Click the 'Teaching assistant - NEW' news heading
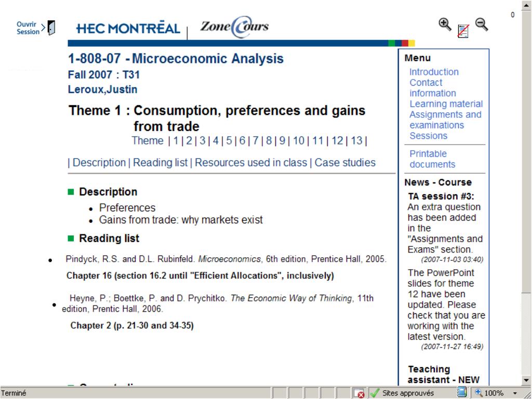The width and height of the screenshot is (532, 399). [444, 374]
